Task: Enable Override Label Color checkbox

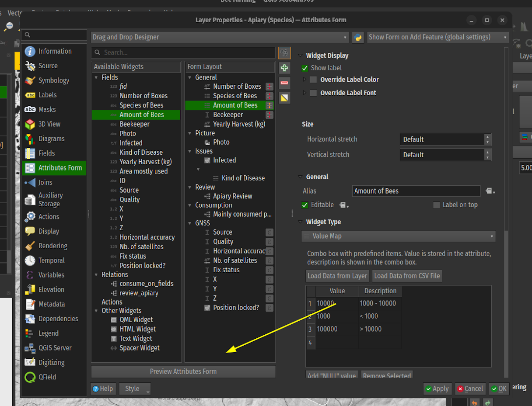Action: 313,80
